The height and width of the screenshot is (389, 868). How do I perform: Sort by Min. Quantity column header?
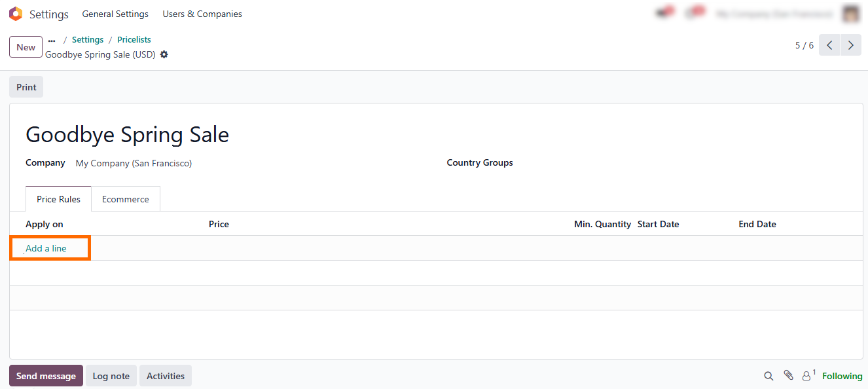coord(602,224)
